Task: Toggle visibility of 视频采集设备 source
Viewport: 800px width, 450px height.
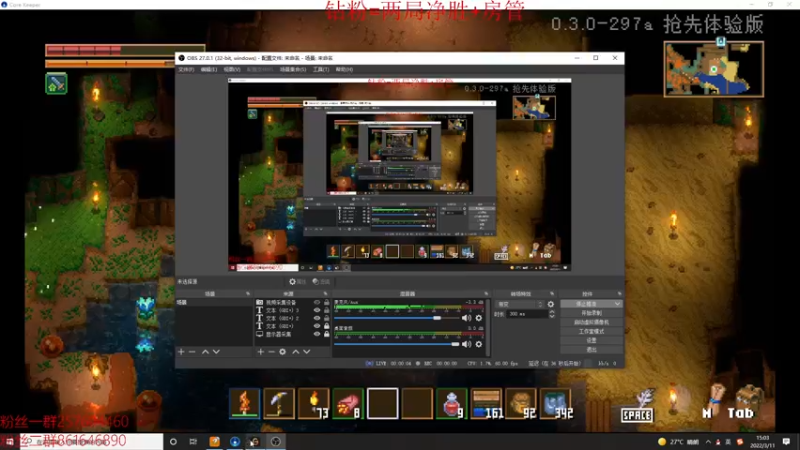Action: click(x=317, y=303)
